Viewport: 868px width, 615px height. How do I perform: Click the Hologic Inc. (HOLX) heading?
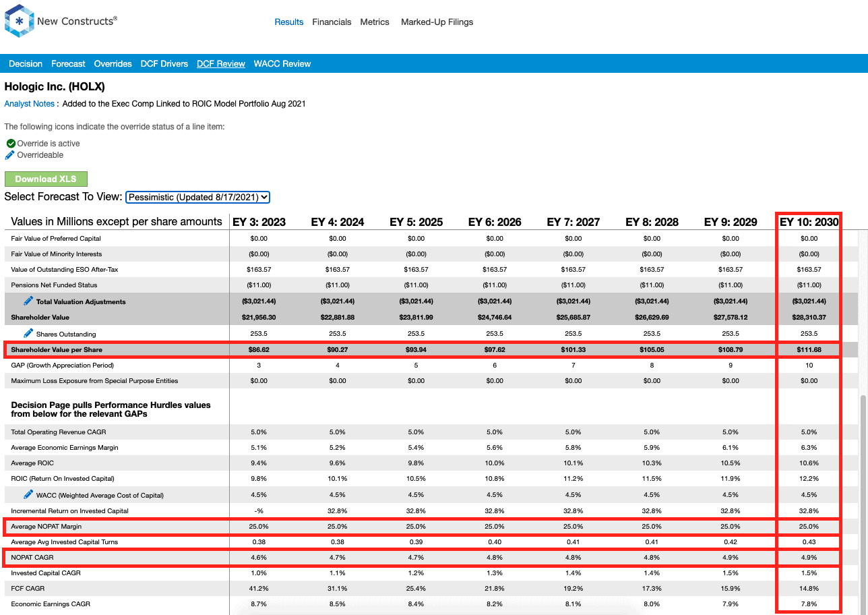click(x=55, y=87)
